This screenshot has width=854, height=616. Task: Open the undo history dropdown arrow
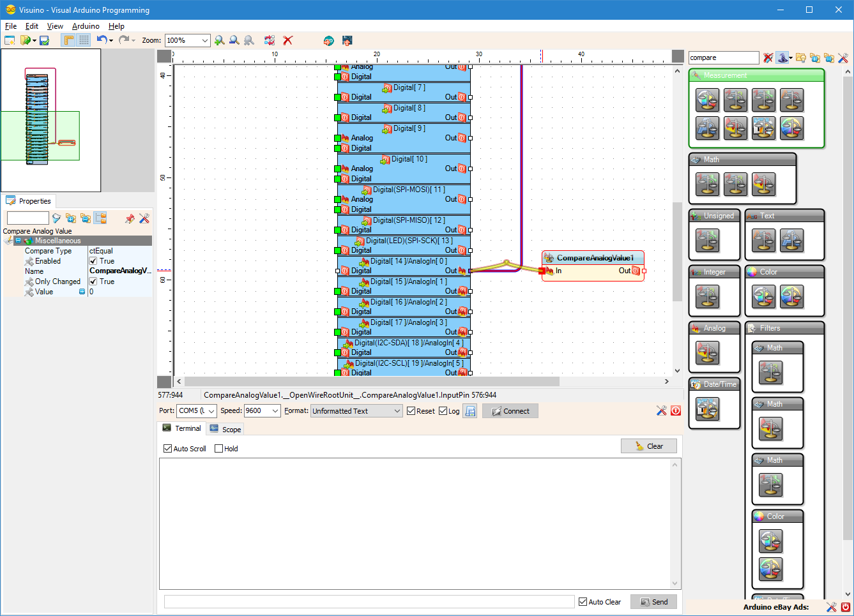(111, 41)
